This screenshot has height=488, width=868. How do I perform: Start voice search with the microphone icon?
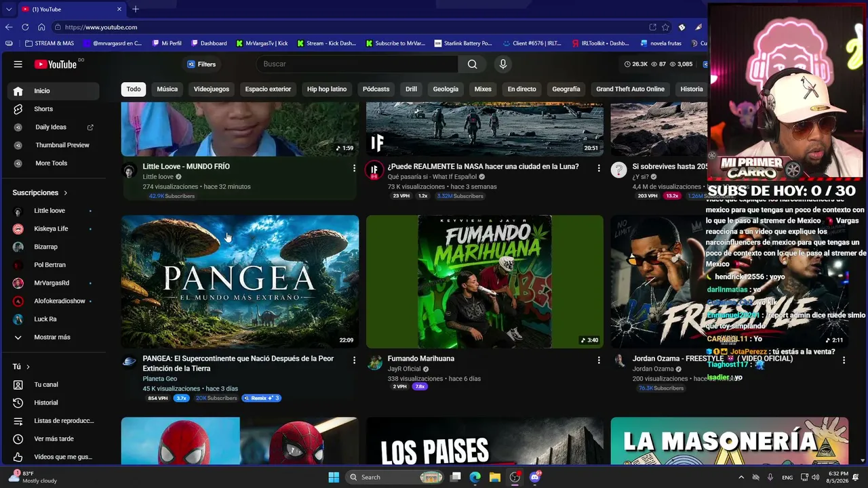[x=502, y=64]
